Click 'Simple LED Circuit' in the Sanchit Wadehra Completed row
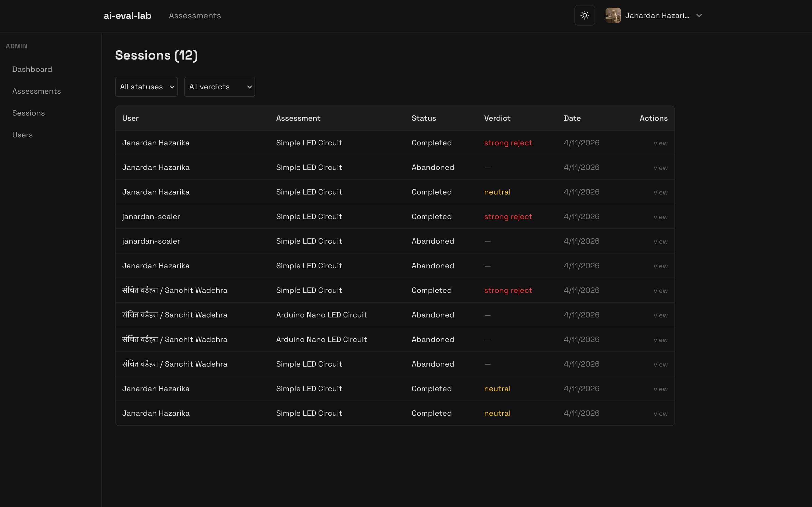The width and height of the screenshot is (812, 507). pyautogui.click(x=309, y=290)
